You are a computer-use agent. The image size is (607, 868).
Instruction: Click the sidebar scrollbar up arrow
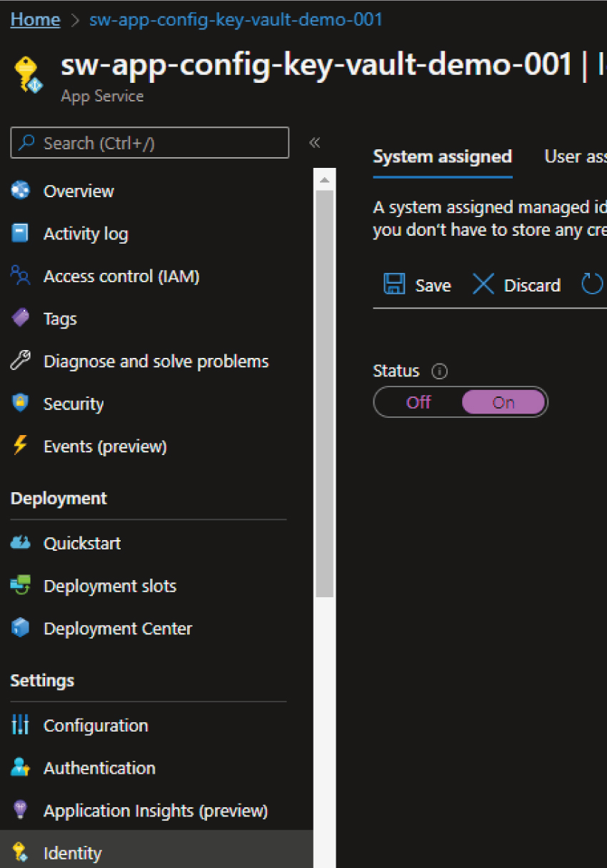[324, 179]
